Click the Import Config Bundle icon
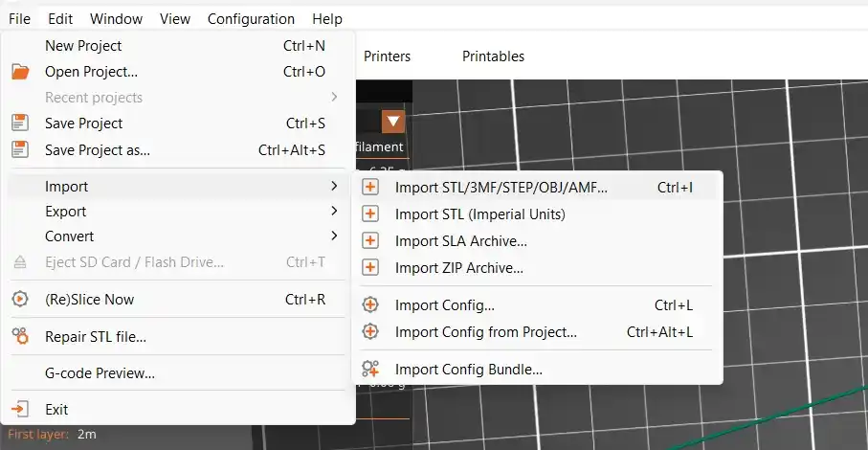The image size is (868, 450). [x=370, y=369]
